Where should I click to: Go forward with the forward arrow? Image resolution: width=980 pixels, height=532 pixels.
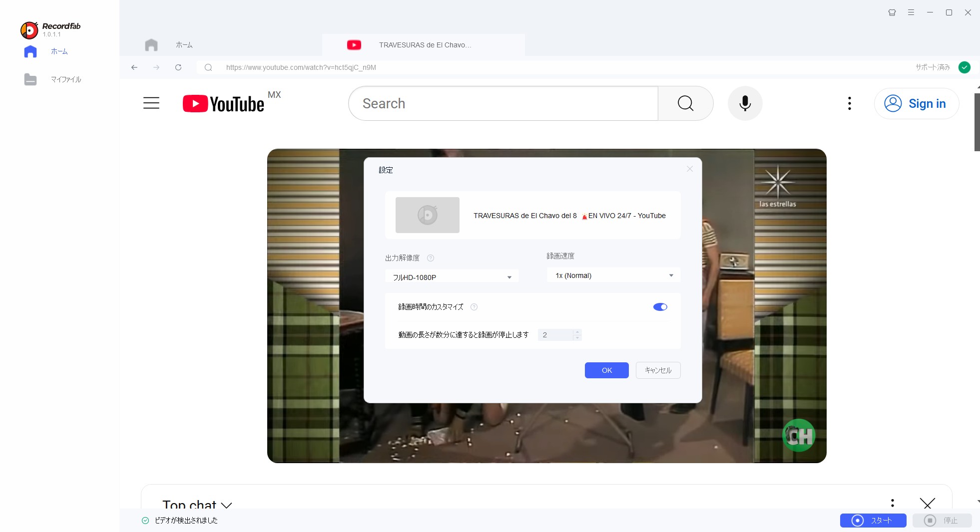156,67
